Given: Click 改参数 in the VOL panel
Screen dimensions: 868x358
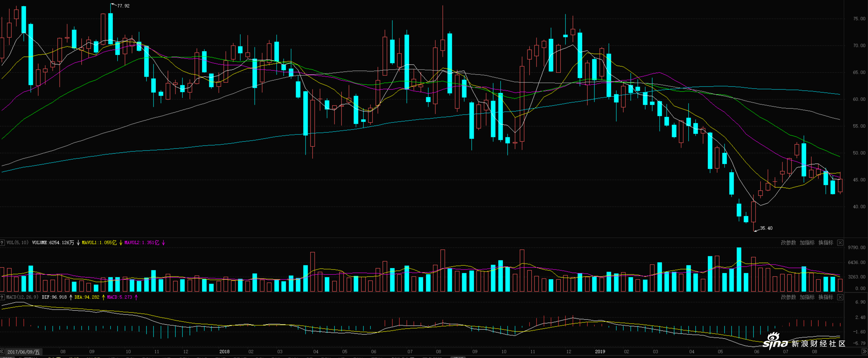Looking at the screenshot, I should point(788,243).
